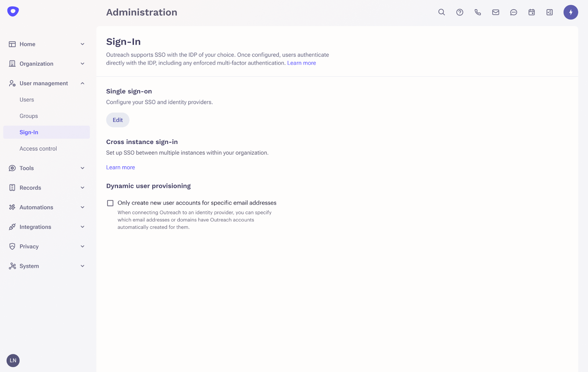Viewport: 588px width, 372px height.
Task: Expand the Records chevron
Action: (82, 188)
